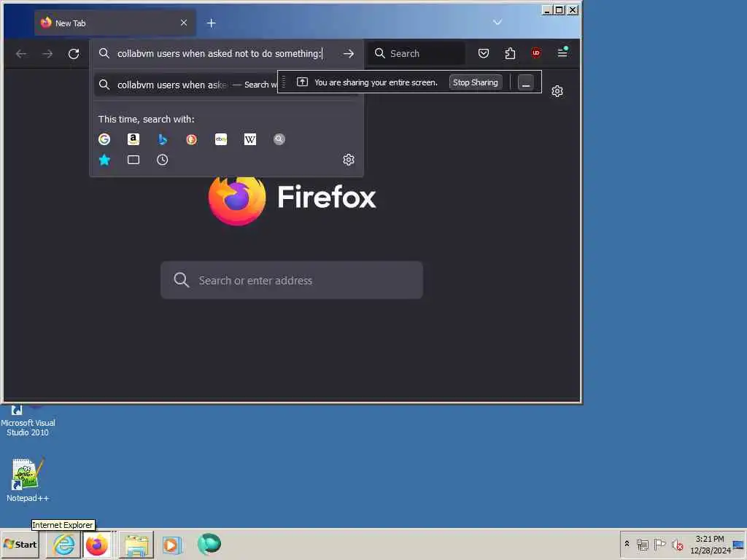Click the Go arrow in address bar
The width and height of the screenshot is (747, 560).
(x=349, y=54)
